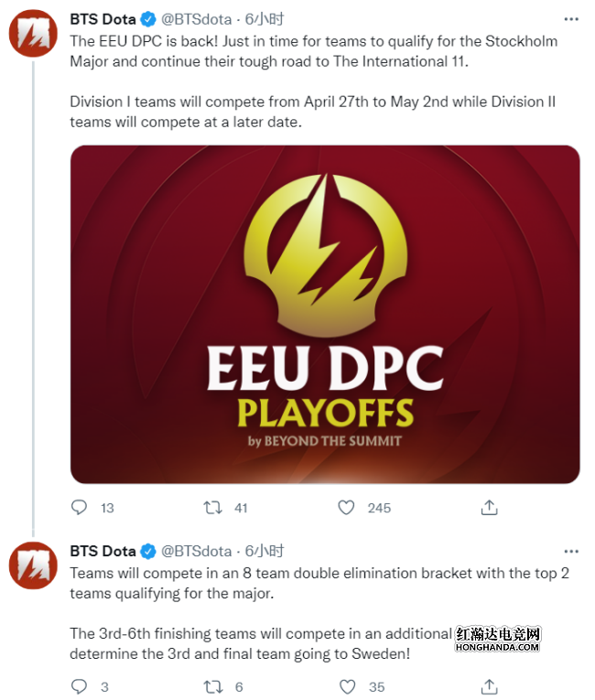This screenshot has width=595, height=700.
Task: Click @BTSdota handle in second tweet
Action: pos(196,551)
